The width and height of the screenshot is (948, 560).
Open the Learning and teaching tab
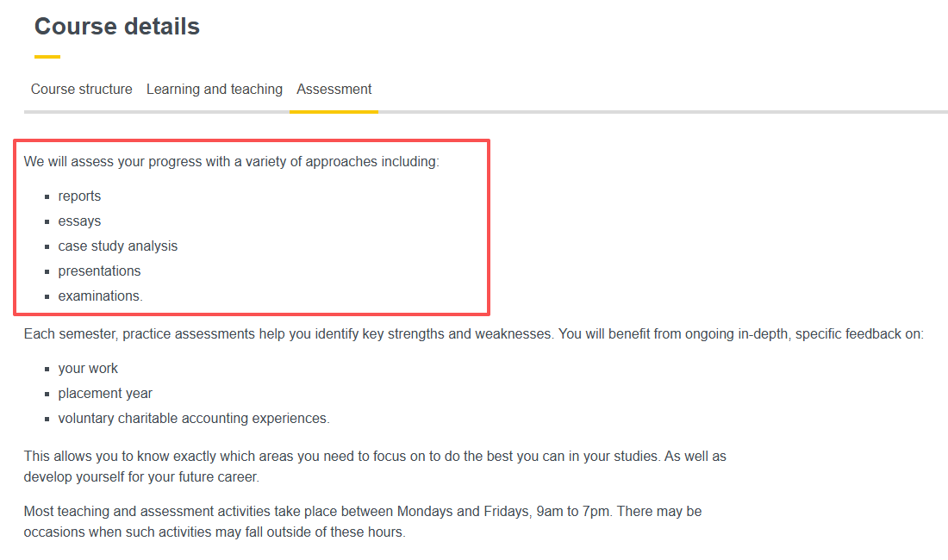click(x=215, y=90)
